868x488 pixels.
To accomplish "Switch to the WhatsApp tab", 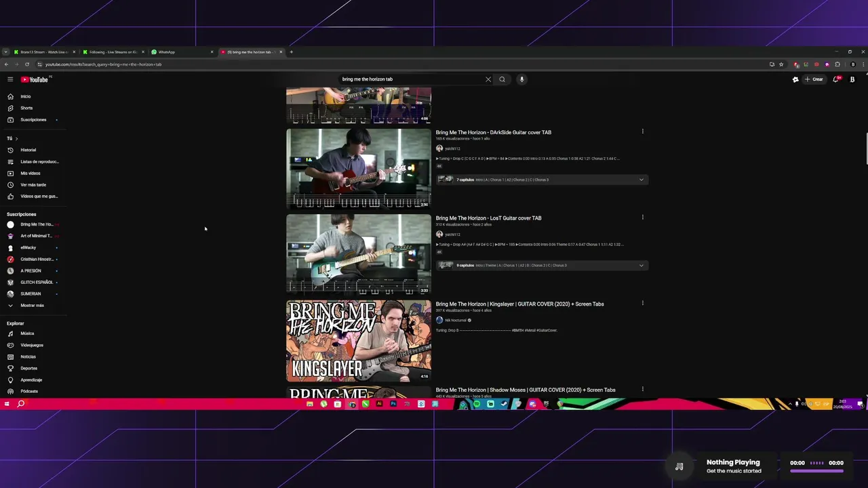I will click(182, 52).
